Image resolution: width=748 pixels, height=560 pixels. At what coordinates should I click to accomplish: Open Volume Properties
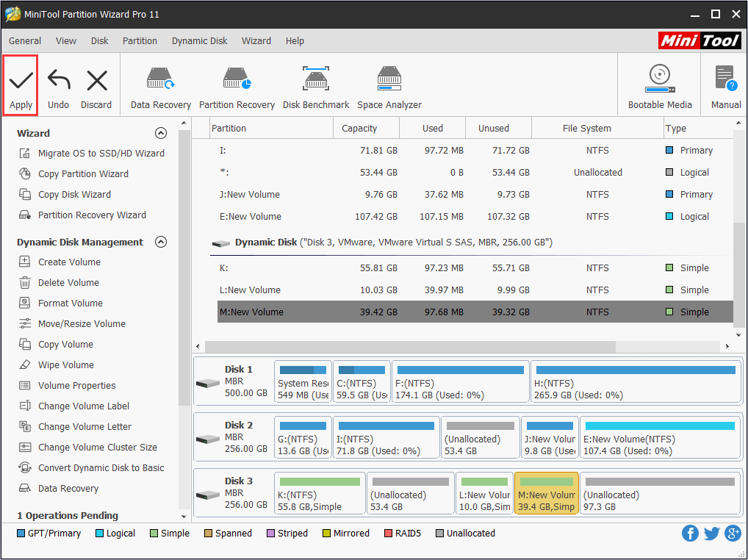68,385
